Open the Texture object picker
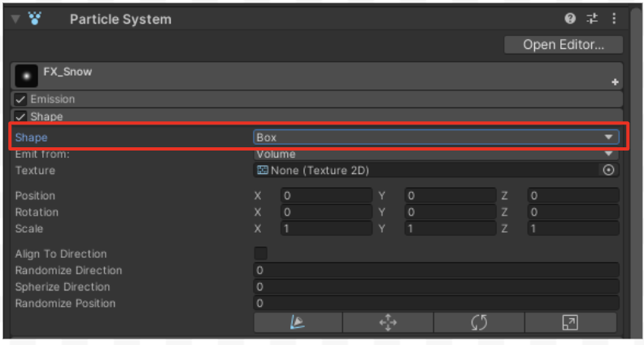The image size is (644, 345). [x=608, y=170]
